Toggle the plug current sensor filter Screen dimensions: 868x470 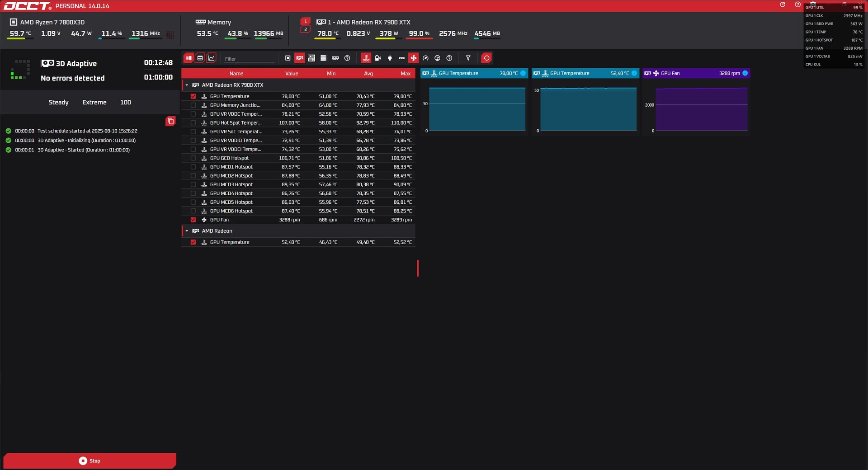390,58
